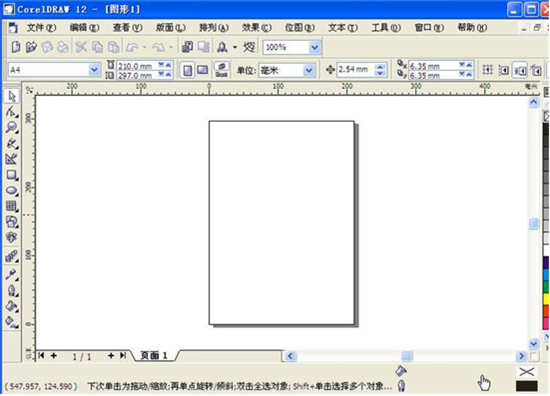Expand the units 毫米 dropdown
The width and height of the screenshot is (550, 396).
tap(309, 71)
